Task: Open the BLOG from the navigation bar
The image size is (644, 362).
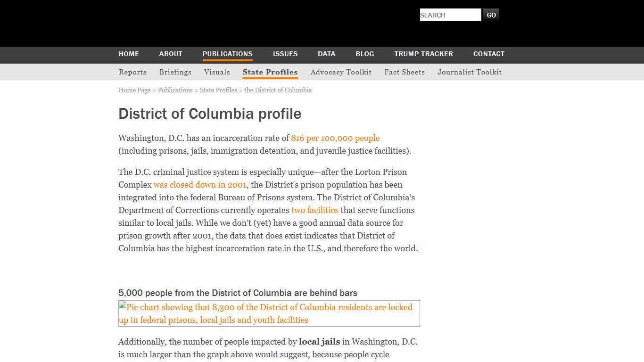Action: tap(364, 54)
